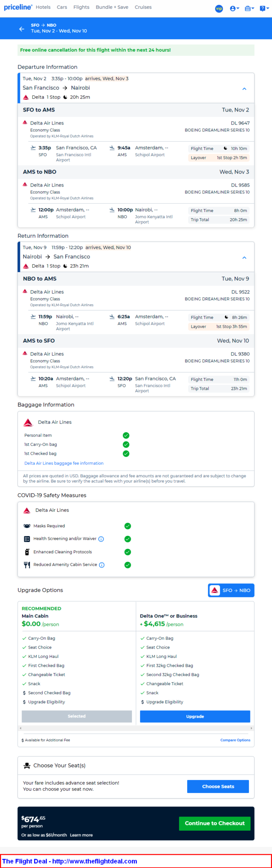Viewport: 272px width, 868px height.
Task: Select the SFO → NBO upgrade tab
Action: 231,591
